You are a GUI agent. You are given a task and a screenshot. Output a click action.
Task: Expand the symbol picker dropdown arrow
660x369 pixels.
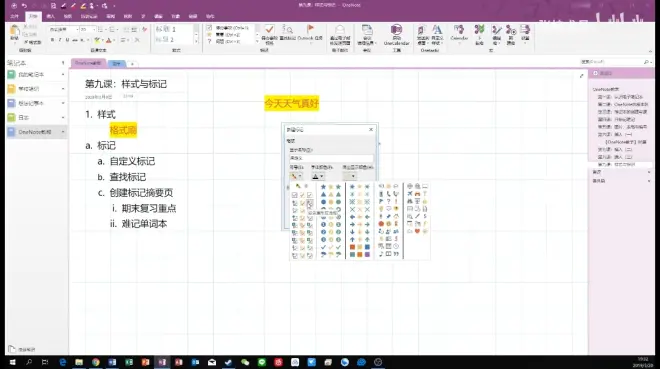(x=300, y=176)
